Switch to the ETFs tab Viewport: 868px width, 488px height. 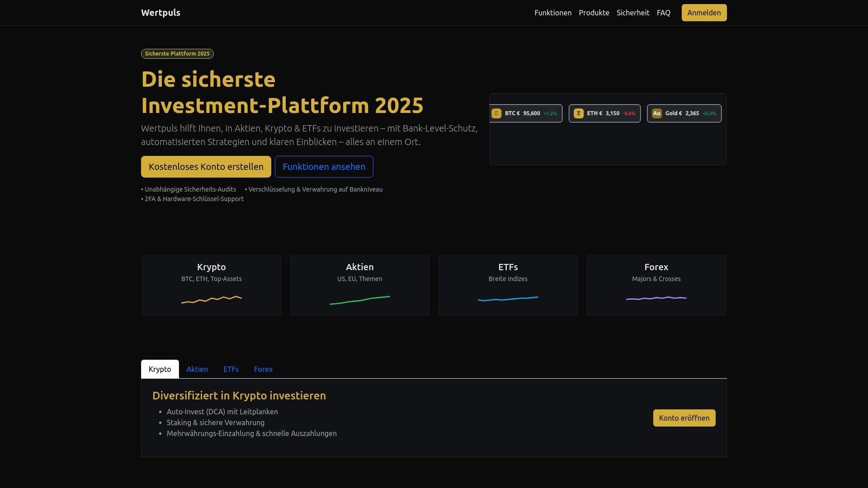(x=231, y=369)
